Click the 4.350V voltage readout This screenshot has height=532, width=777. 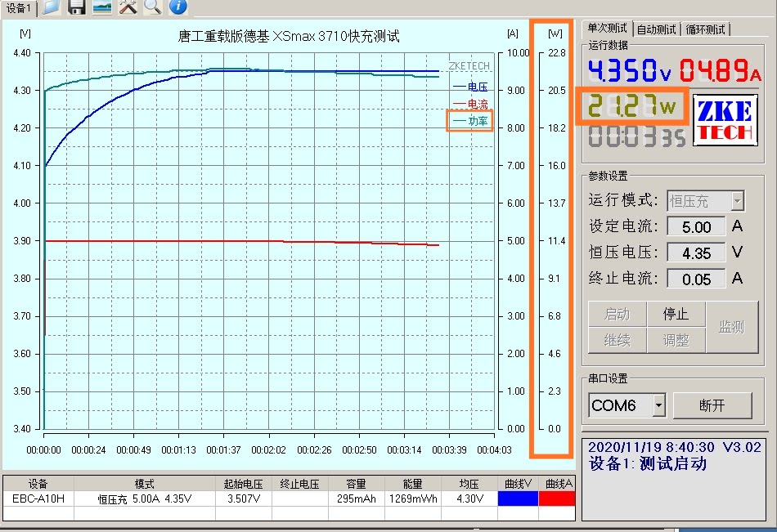pyautogui.click(x=629, y=70)
